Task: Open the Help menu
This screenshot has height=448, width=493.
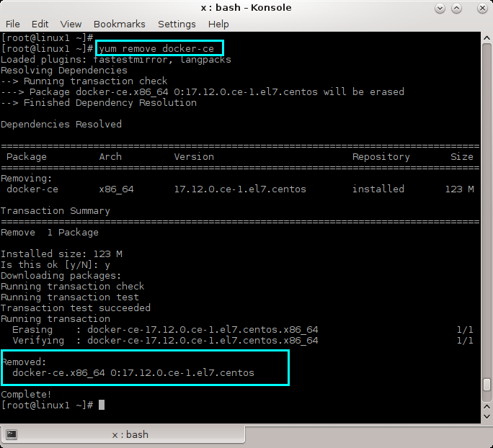Action: point(218,24)
